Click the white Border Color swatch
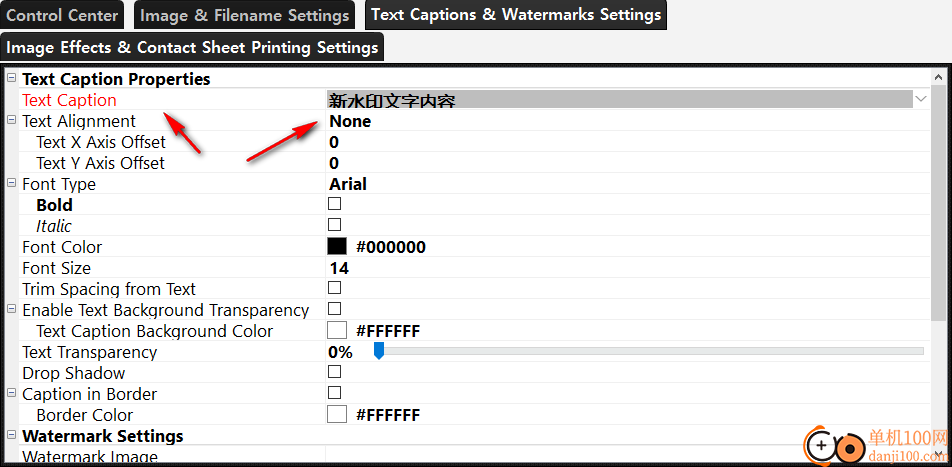 point(337,414)
